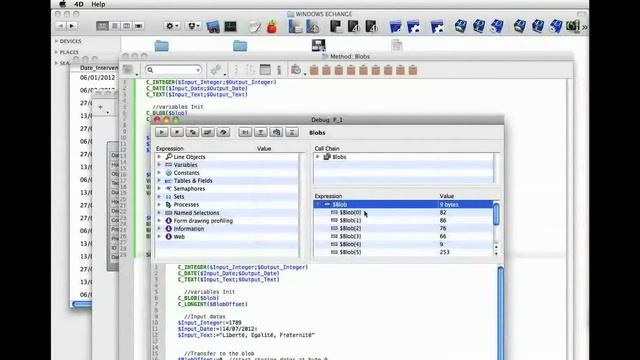
Task: Click the Step Out debugger button
Action: pos(292,132)
